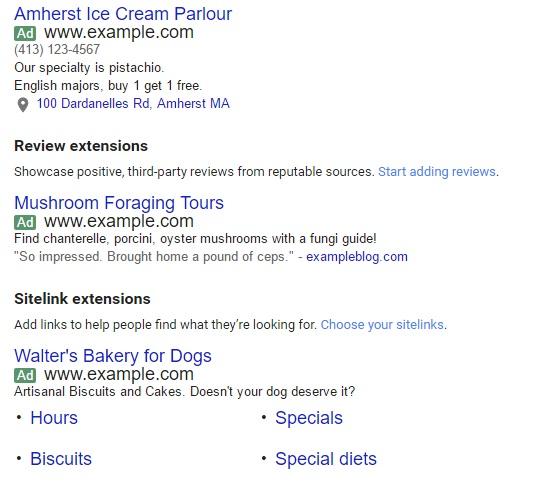The height and width of the screenshot is (493, 556).
Task: Click www.example.com URL in Walter's Bakery ad
Action: (x=119, y=375)
